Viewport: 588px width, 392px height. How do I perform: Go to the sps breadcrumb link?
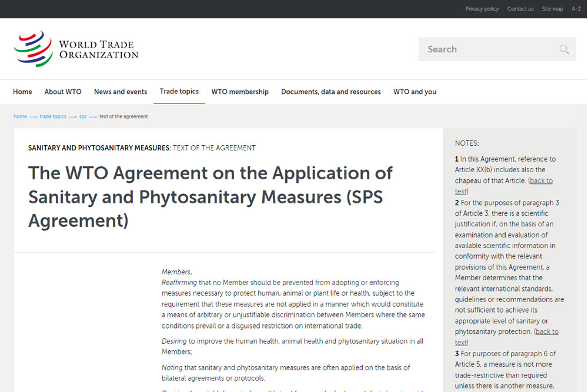83,116
